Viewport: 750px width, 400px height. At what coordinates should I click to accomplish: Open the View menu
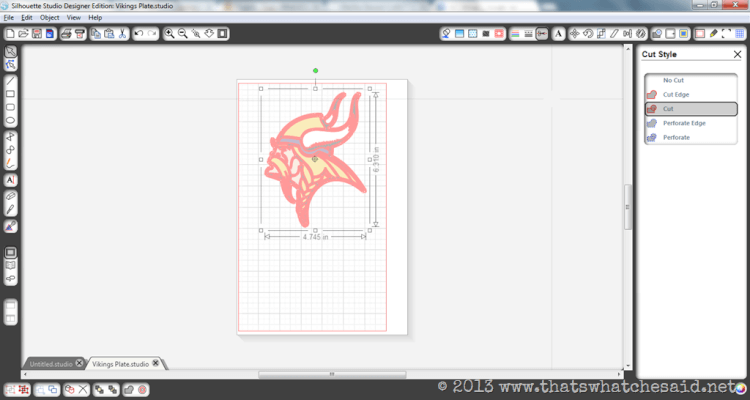pyautogui.click(x=74, y=18)
